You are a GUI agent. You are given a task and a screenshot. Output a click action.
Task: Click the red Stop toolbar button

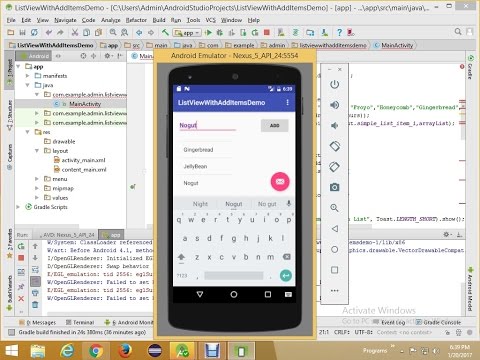[x=267, y=32]
